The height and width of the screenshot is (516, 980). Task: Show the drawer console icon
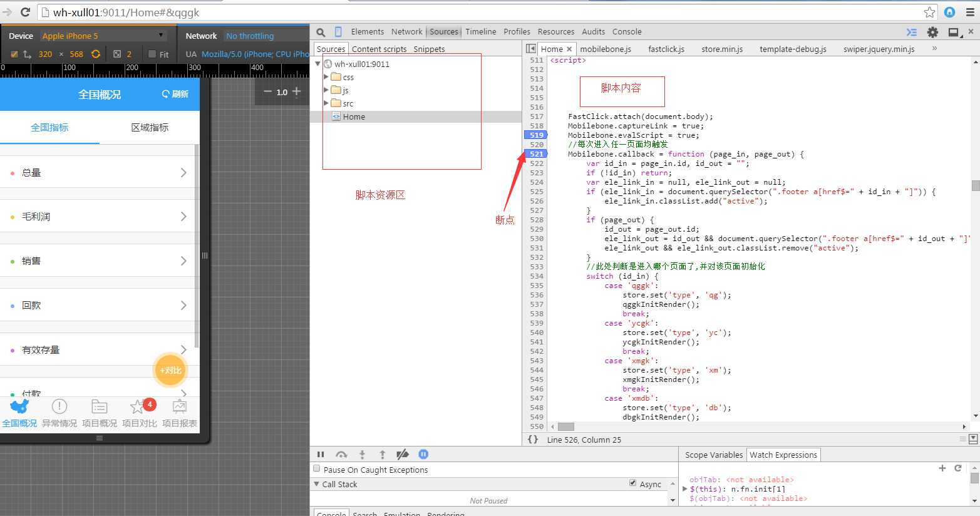tap(912, 32)
